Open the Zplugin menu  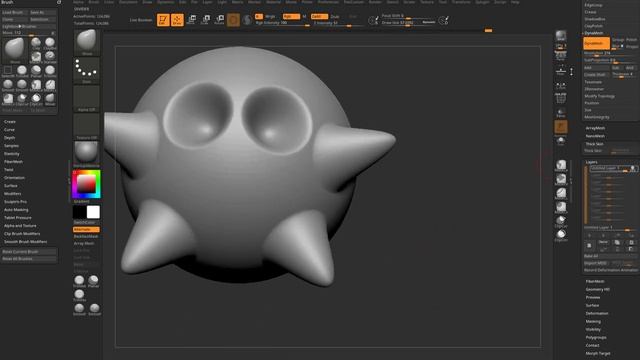[482, 2]
